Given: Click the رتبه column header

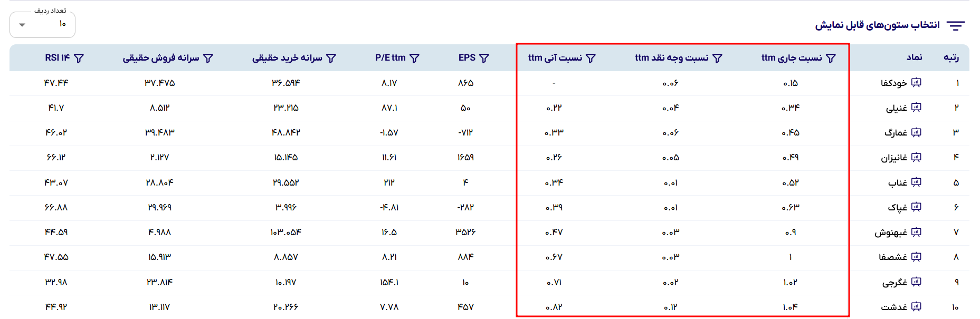Looking at the screenshot, I should pyautogui.click(x=952, y=57).
